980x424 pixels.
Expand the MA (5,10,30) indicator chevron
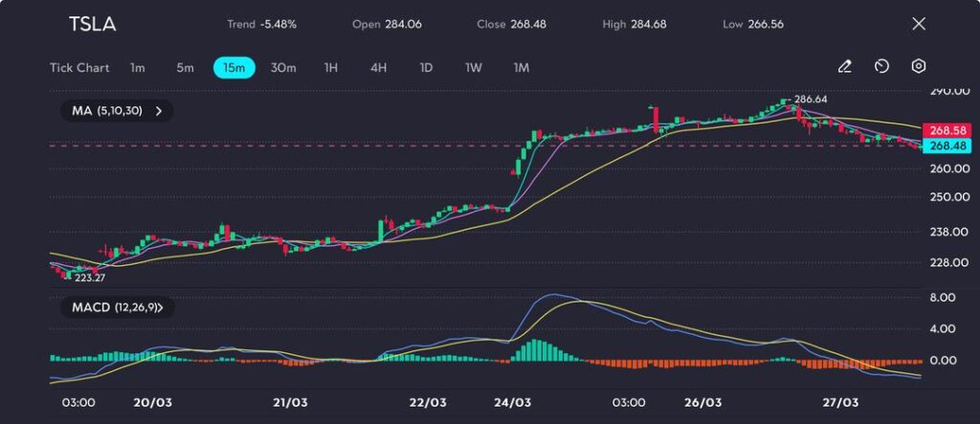tap(158, 111)
